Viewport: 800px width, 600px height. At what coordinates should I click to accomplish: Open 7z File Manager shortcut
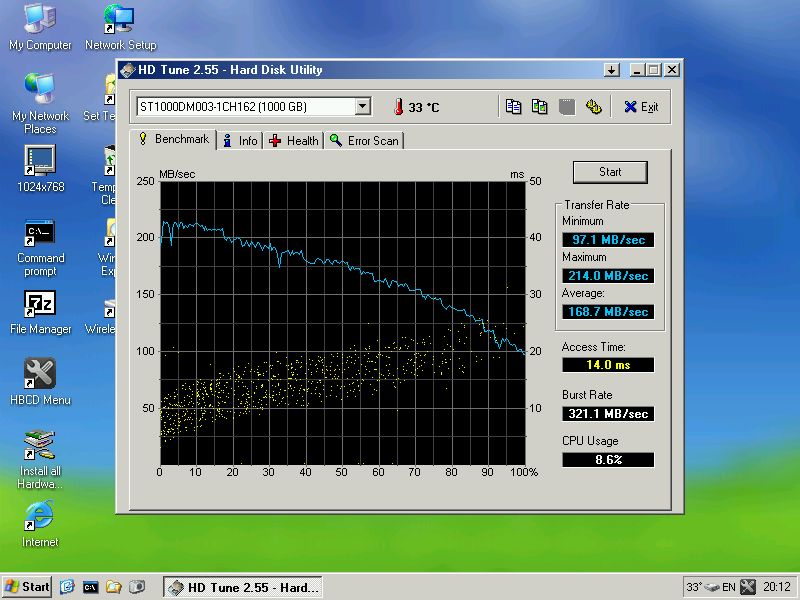(40, 313)
